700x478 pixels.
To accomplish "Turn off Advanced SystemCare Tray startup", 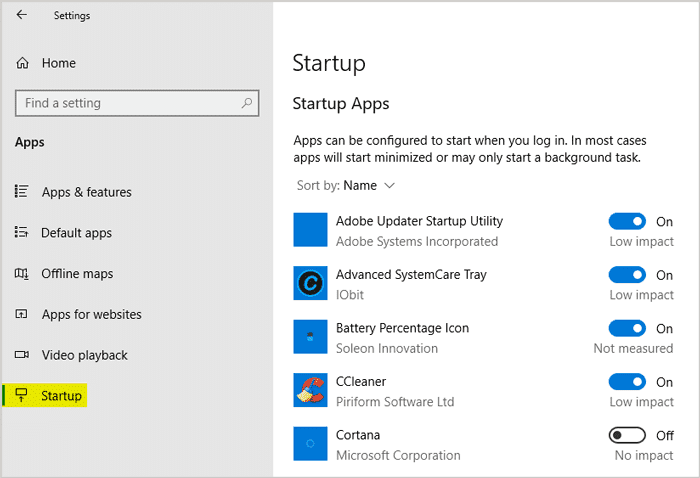I will (x=627, y=275).
